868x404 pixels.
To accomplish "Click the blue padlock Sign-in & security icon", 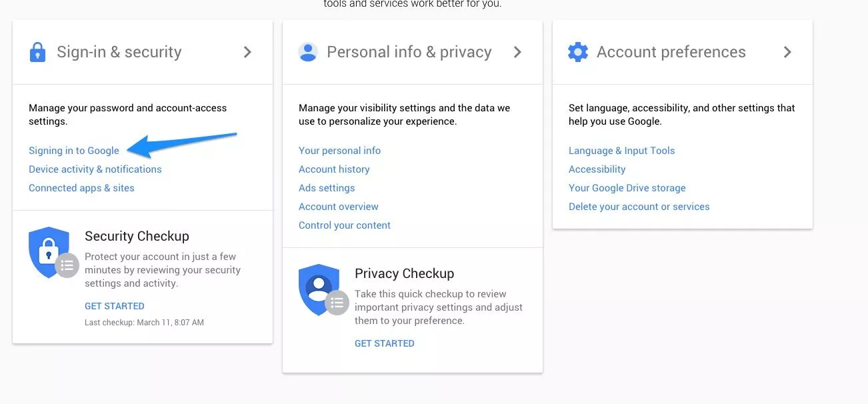I will [x=37, y=52].
